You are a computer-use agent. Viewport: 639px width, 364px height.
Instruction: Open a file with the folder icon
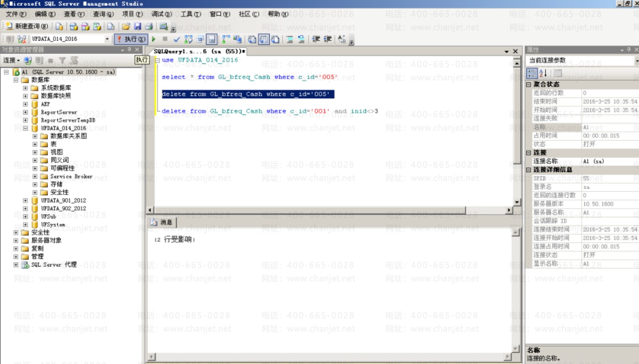(126, 26)
